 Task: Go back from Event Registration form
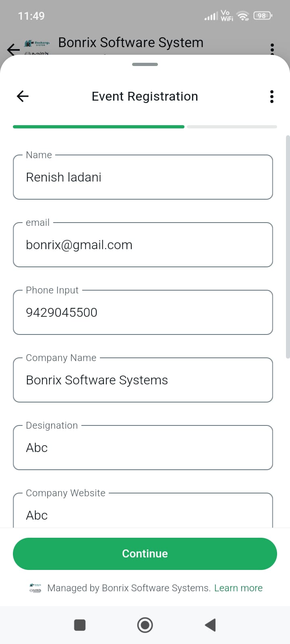coord(23,96)
